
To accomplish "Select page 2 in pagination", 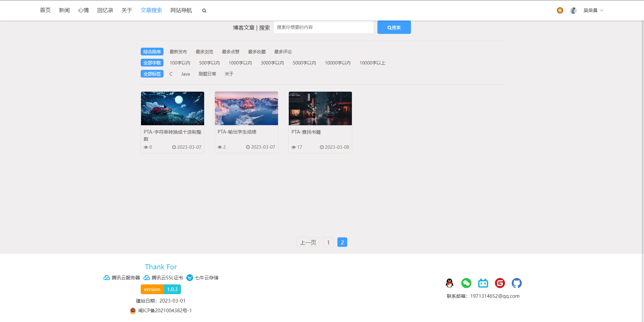I will (x=342, y=242).
